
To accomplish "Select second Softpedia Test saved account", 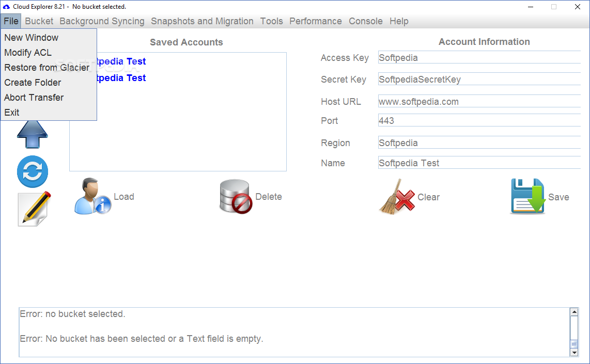I will (x=121, y=78).
